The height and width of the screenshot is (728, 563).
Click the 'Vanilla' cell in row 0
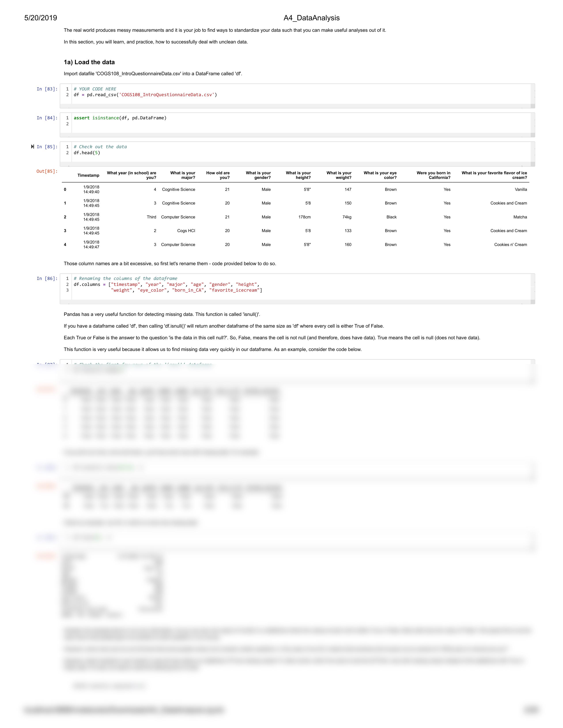(x=521, y=190)
